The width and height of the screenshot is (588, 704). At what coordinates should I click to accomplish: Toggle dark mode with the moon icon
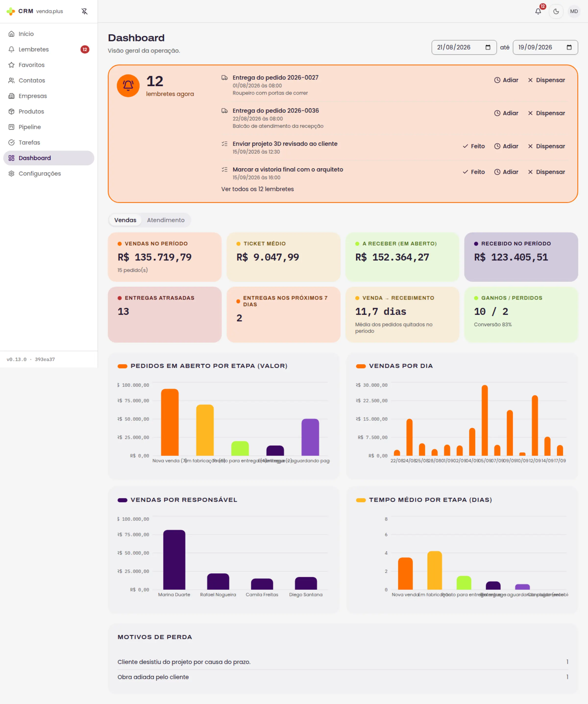click(x=556, y=11)
